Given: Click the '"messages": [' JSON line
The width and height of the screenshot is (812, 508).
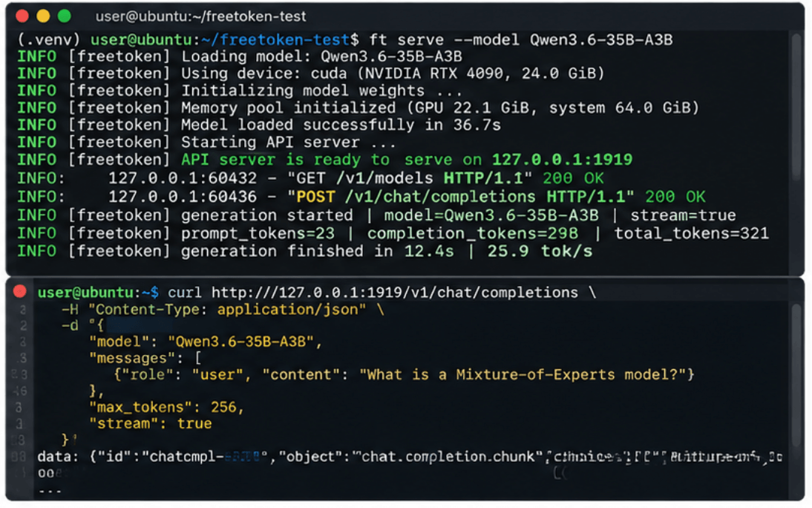Looking at the screenshot, I should pos(145,358).
